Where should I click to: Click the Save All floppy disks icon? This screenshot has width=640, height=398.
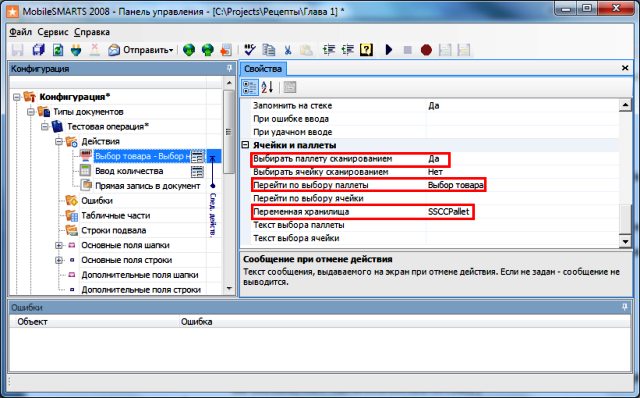point(39,50)
